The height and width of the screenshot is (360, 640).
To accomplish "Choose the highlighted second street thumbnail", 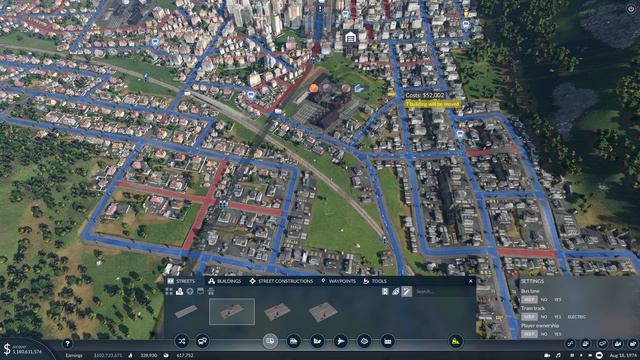I will [x=232, y=311].
